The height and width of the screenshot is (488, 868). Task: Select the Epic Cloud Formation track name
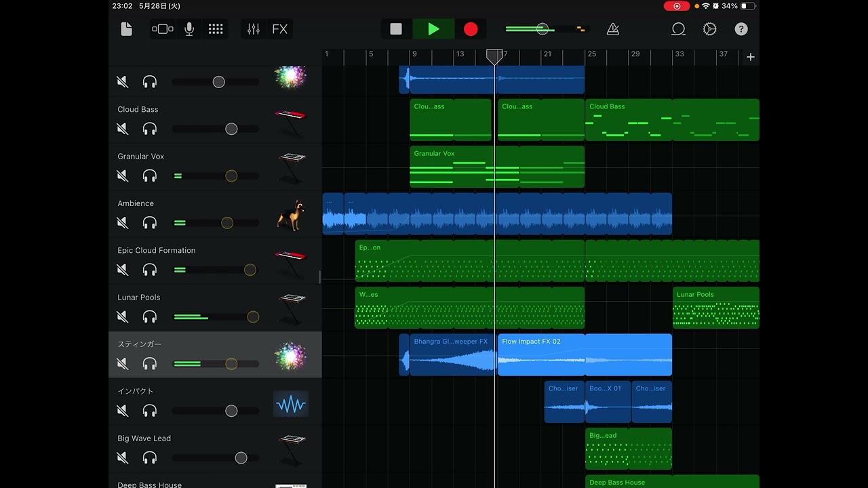click(157, 250)
